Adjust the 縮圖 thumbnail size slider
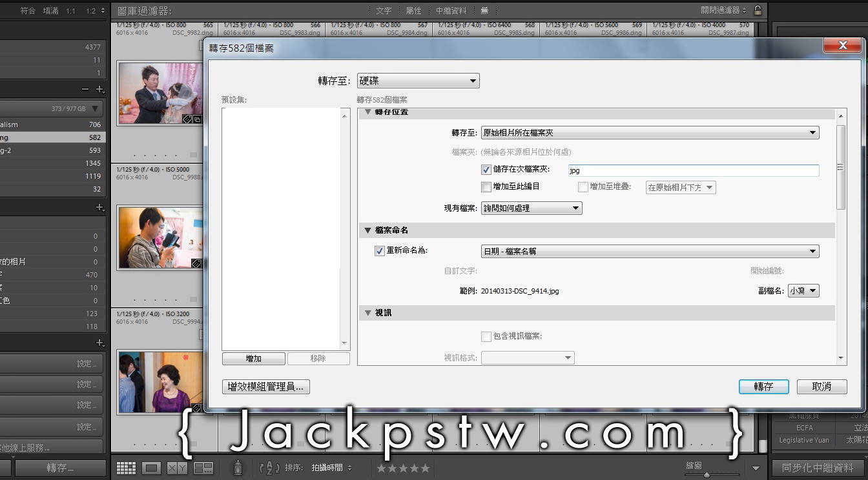 click(707, 474)
